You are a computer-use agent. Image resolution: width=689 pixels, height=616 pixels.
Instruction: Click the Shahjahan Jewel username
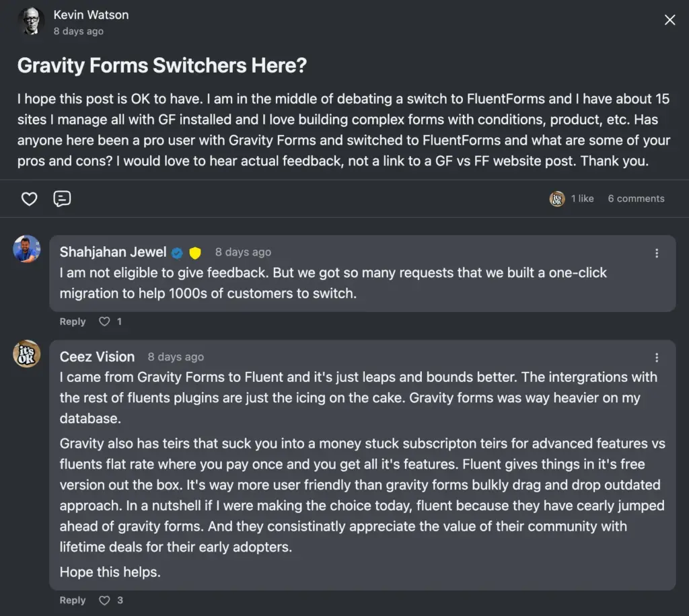tap(113, 252)
